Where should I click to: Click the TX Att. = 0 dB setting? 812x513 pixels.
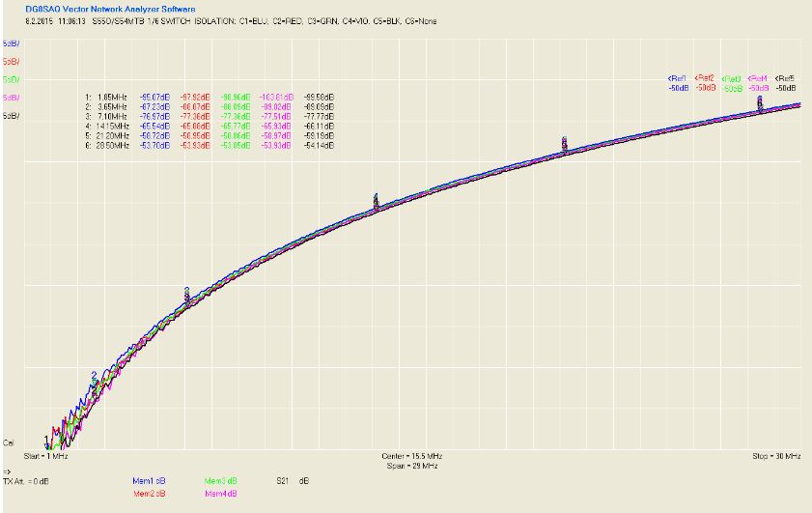[26, 481]
